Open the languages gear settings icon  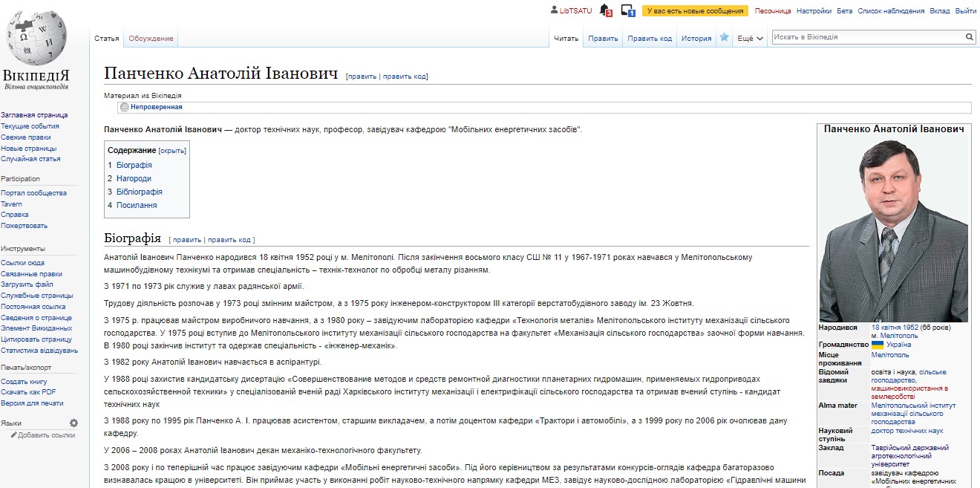(x=73, y=423)
